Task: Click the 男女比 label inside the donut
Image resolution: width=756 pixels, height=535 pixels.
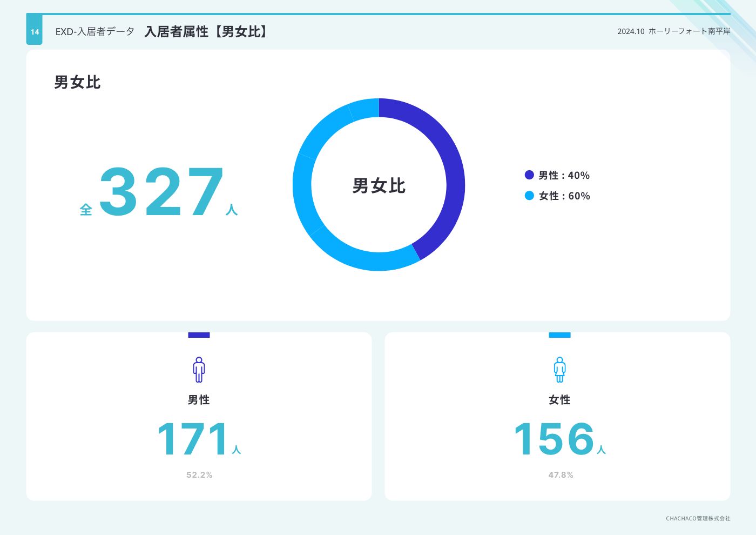Action: point(379,185)
